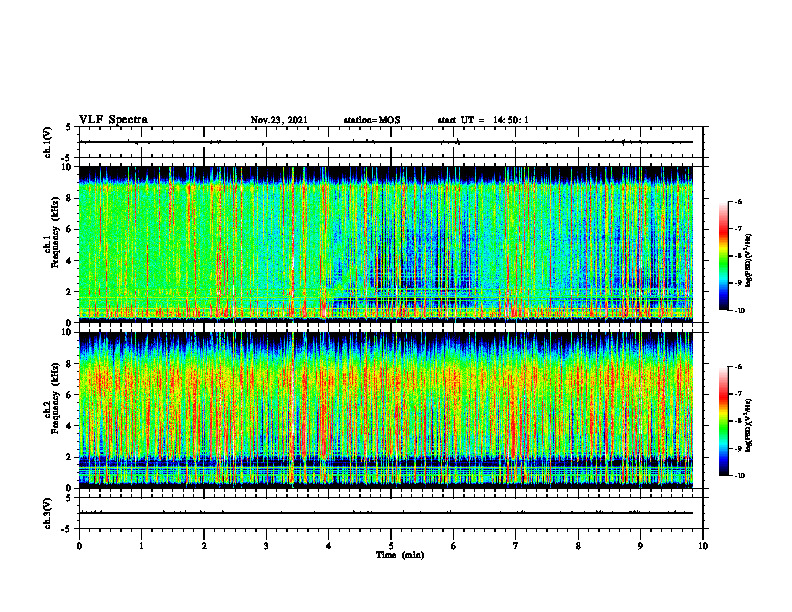792x612 pixels.
Task: Click the "ch.3(V)" waveform axis label
Action: coord(47,513)
